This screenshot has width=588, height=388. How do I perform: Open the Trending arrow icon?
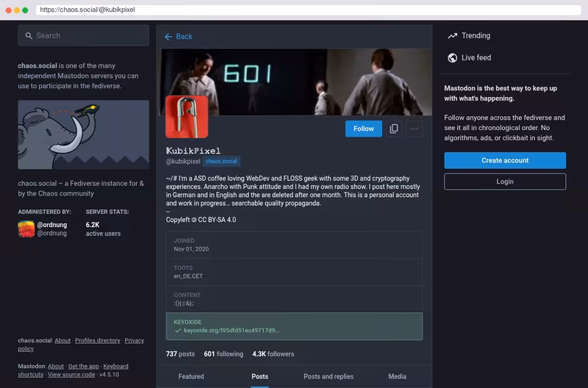(452, 35)
